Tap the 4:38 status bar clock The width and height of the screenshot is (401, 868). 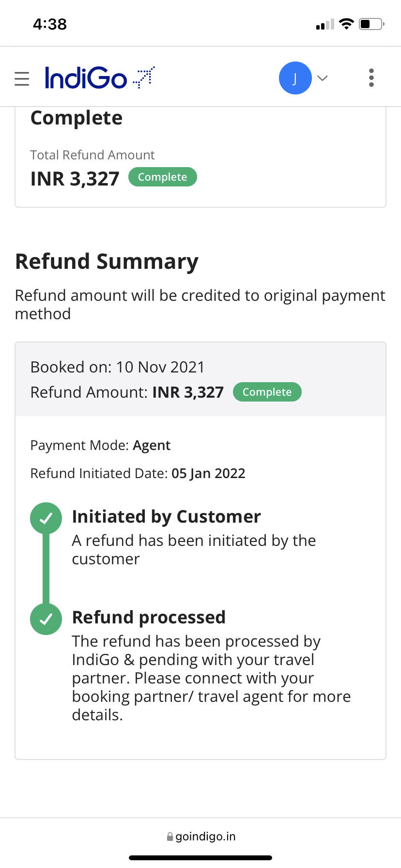click(x=50, y=24)
